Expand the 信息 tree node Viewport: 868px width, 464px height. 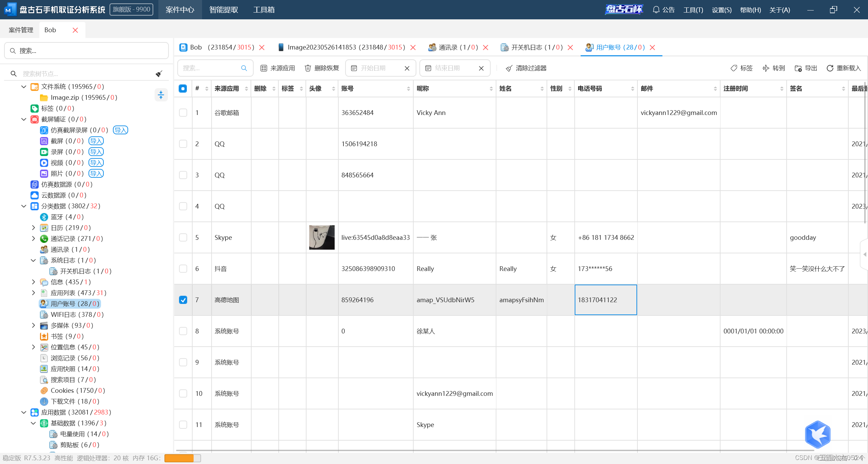[33, 282]
